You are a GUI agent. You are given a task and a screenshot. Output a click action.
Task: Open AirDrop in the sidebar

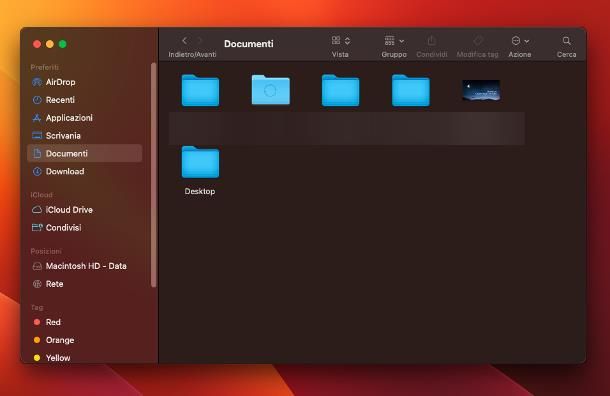[x=85, y=82]
